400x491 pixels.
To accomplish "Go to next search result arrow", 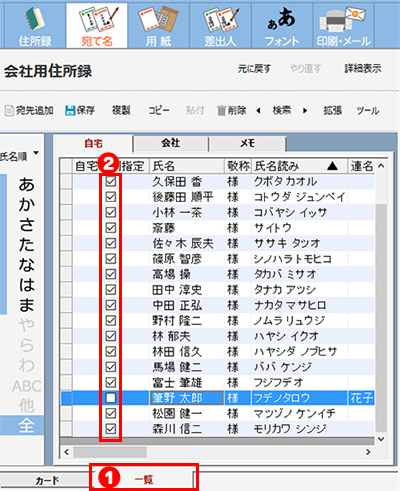I will coord(305,111).
